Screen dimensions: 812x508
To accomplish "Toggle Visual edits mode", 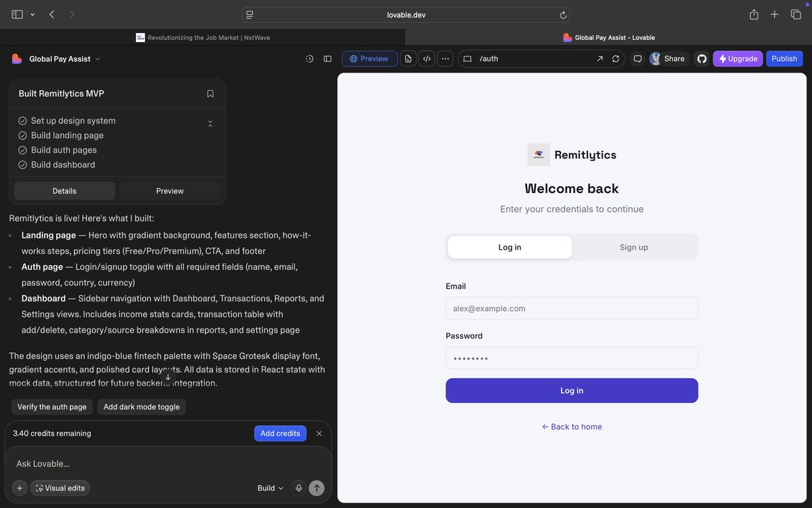I will click(x=60, y=488).
